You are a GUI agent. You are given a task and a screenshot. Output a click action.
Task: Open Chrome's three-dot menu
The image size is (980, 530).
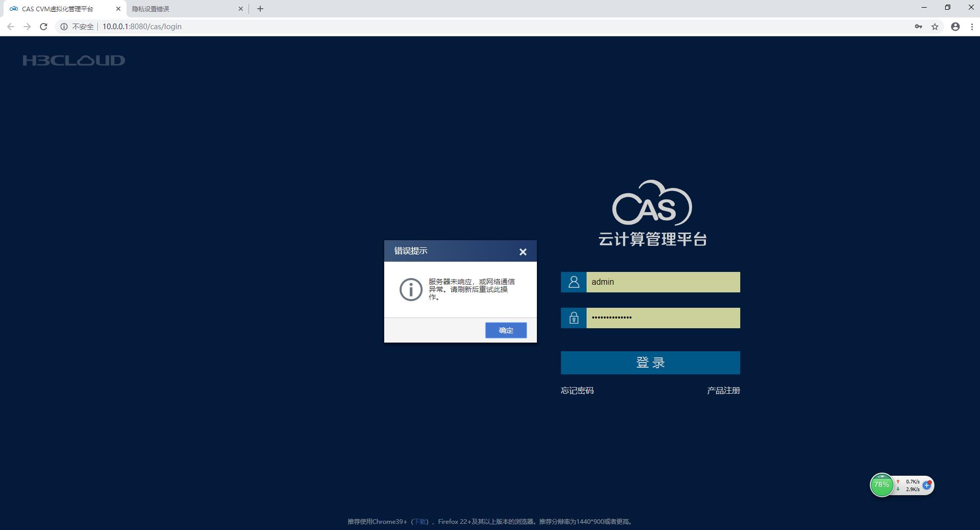pos(972,27)
